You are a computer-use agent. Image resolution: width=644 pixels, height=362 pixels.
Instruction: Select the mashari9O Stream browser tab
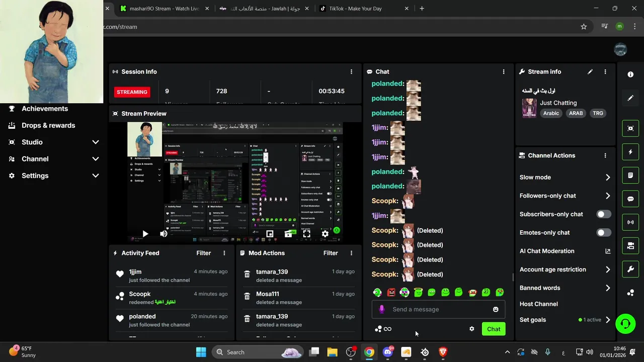point(165,9)
